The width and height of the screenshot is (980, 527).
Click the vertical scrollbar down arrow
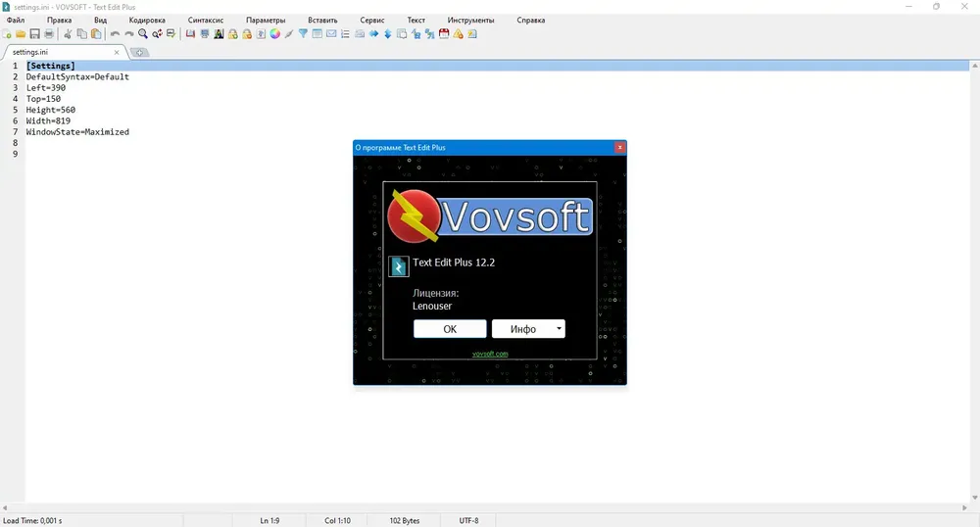click(x=974, y=498)
